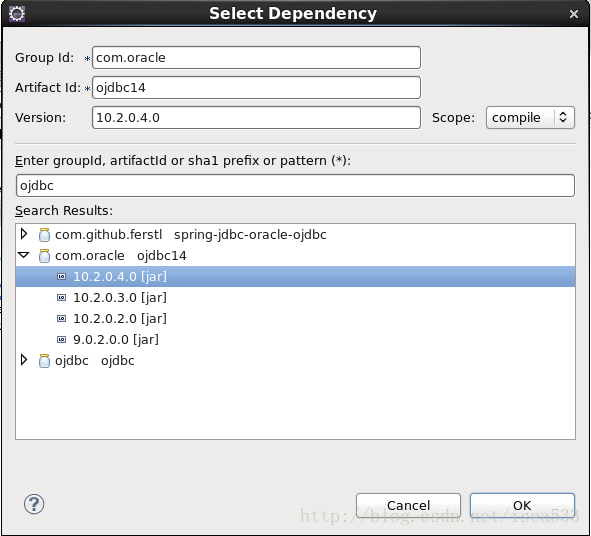Click the Eclipse gear icon in title bar
Screen dimensions: 591x536
tap(17, 14)
